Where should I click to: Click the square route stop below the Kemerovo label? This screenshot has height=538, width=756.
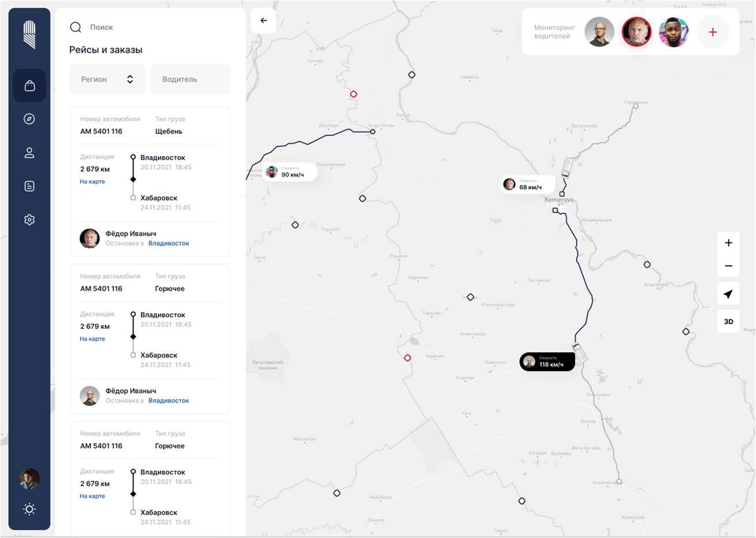tap(555, 210)
